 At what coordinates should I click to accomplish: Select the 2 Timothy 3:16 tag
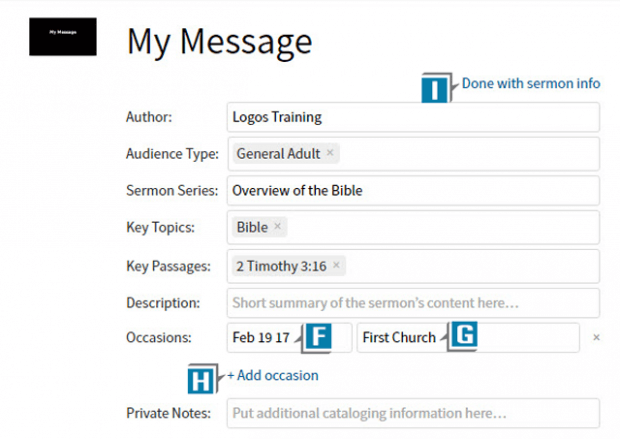pos(282,265)
